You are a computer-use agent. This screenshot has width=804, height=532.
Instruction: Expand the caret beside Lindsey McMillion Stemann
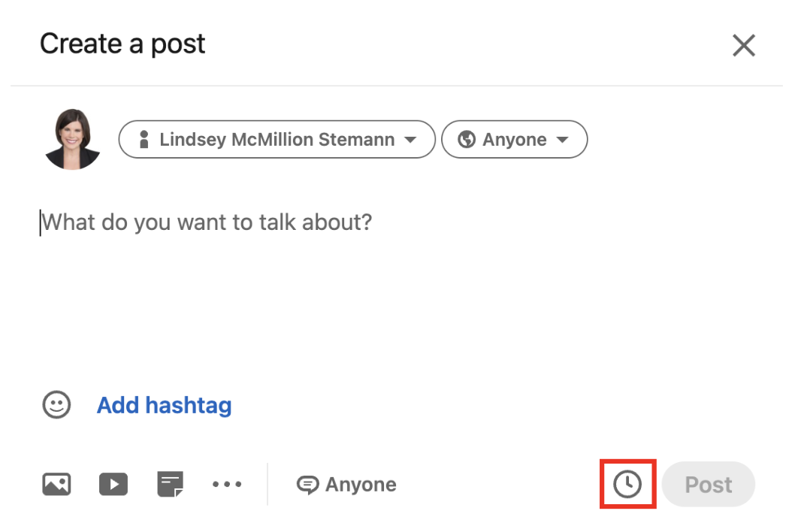(x=410, y=140)
